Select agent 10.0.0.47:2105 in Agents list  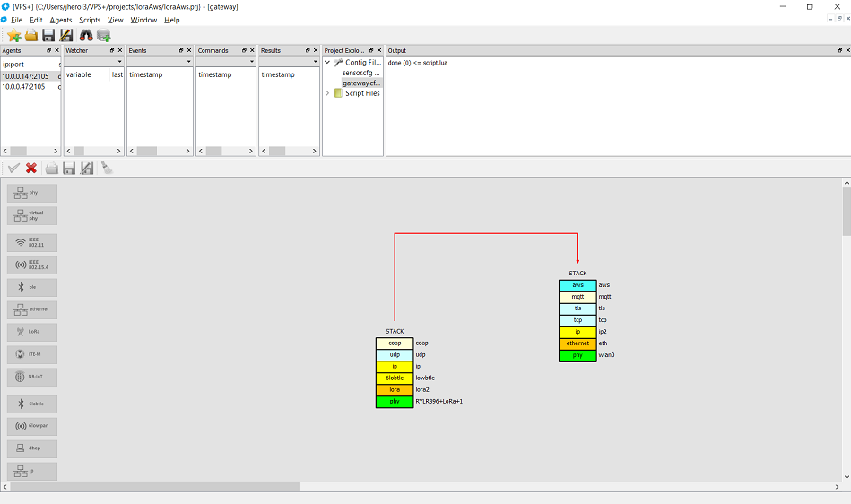(x=27, y=87)
